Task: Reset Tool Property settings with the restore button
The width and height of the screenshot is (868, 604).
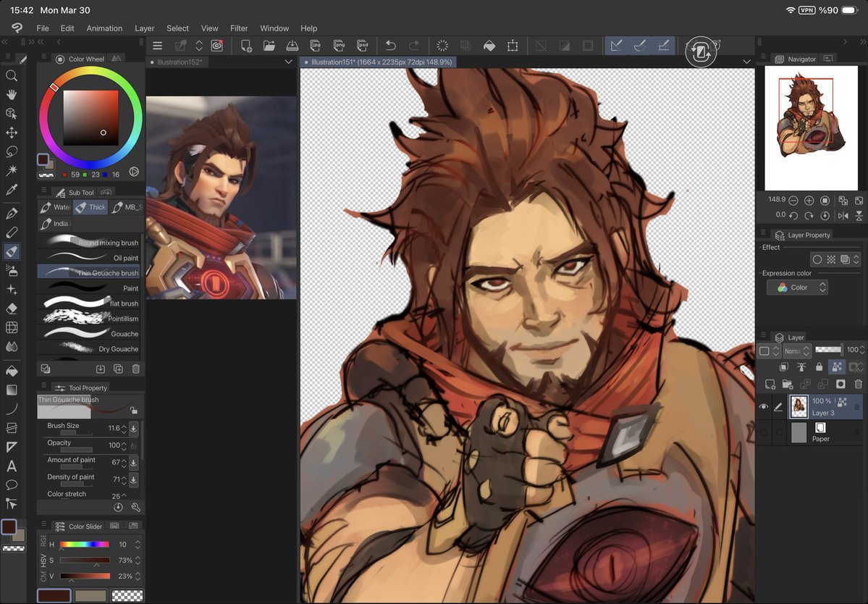Action: tap(118, 507)
